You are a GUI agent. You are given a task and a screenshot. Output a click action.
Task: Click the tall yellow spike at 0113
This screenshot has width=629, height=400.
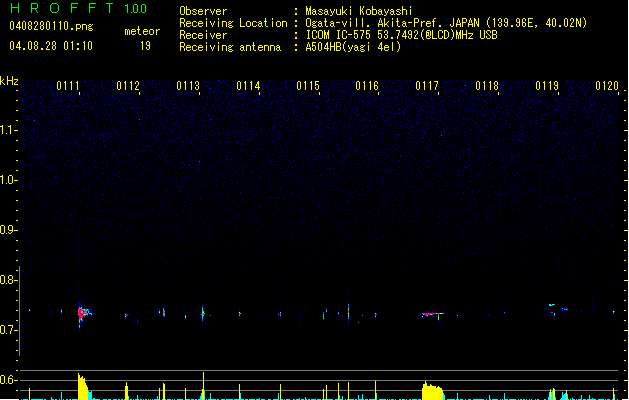click(203, 386)
